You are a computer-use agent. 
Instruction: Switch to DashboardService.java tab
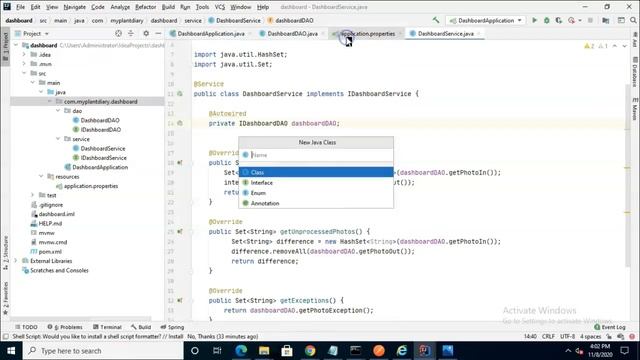click(445, 33)
